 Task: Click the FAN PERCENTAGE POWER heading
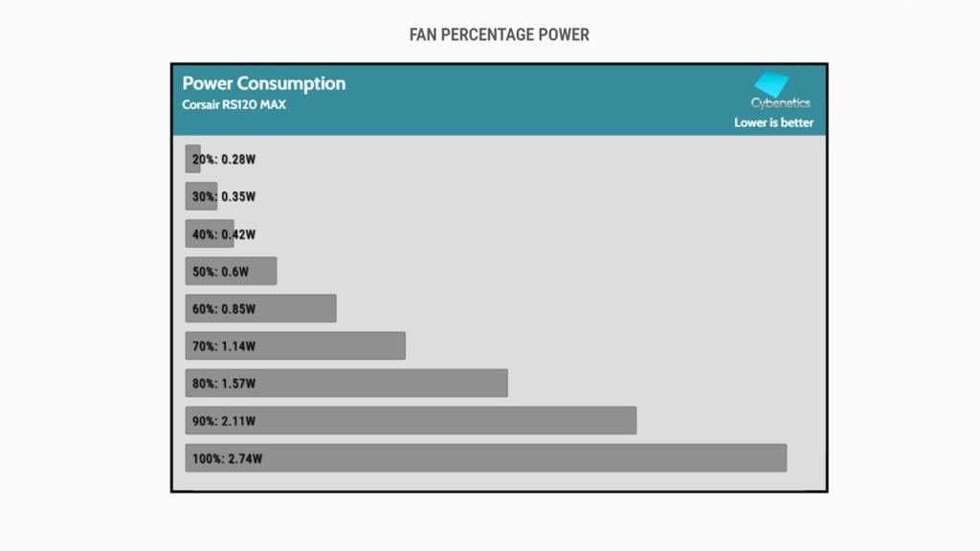[499, 35]
